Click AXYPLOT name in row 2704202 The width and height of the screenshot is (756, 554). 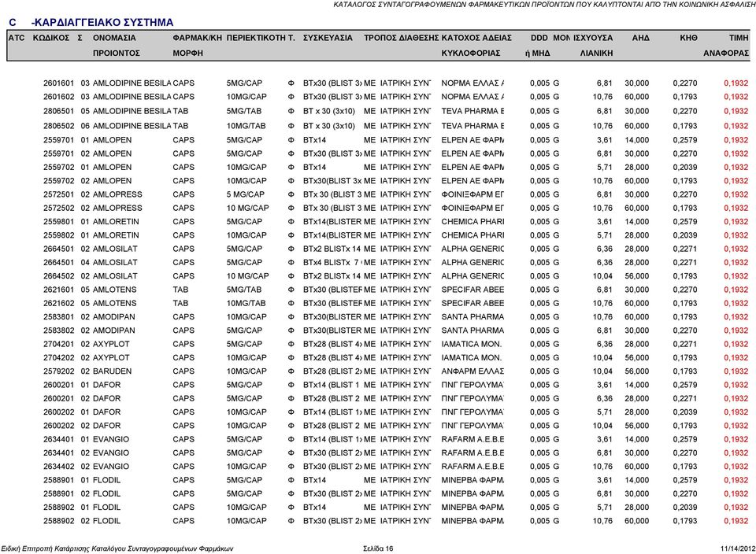[x=111, y=357]
